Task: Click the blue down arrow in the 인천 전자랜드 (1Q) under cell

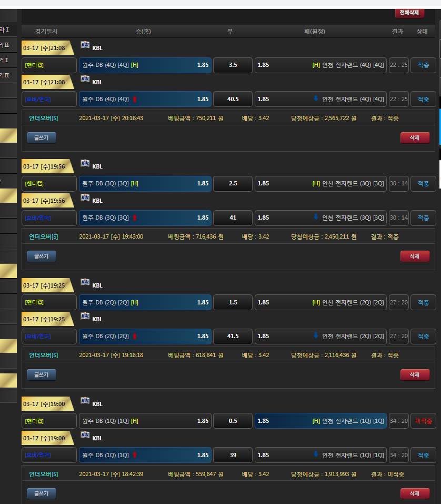Action: [316, 454]
